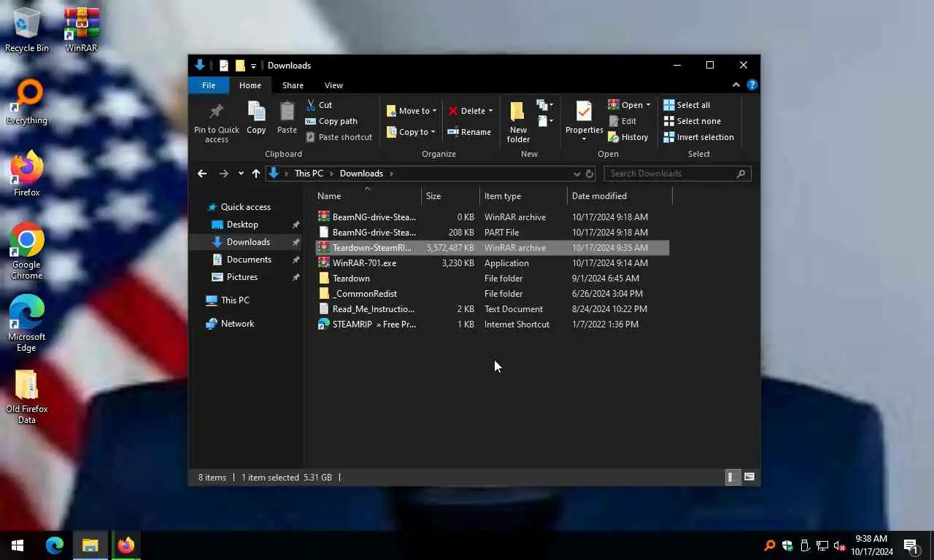Click the Cut scissors button
The image size is (934, 560).
(319, 105)
